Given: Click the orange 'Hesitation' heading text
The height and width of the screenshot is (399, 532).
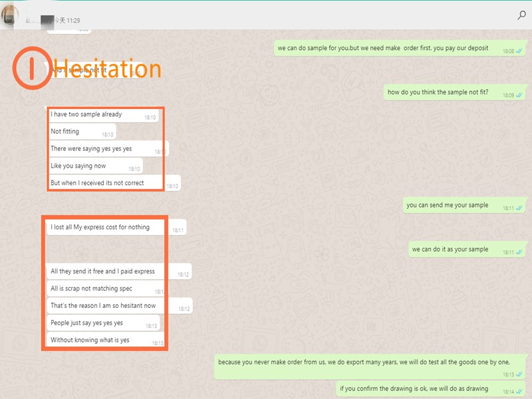Looking at the screenshot, I should coord(107,69).
